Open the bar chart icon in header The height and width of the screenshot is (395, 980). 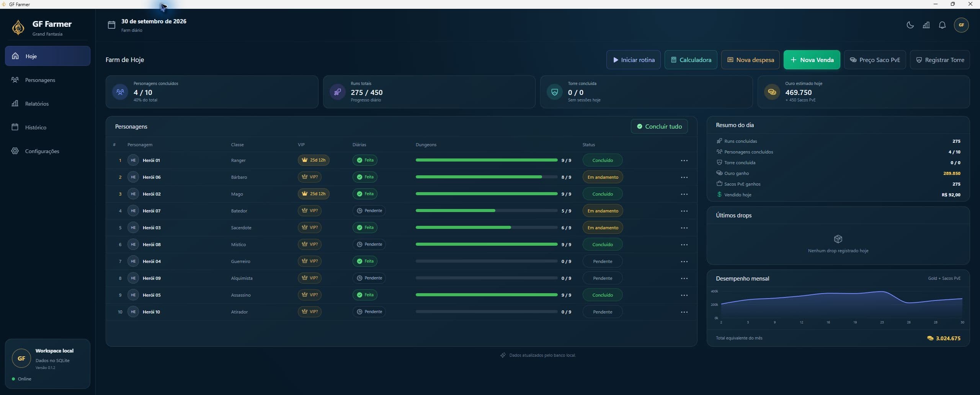(926, 25)
